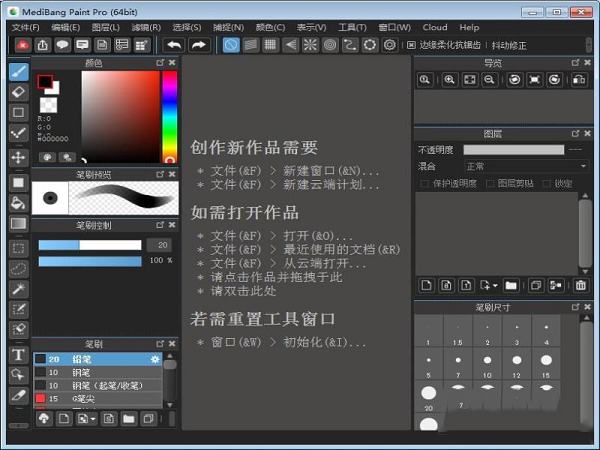600x450 pixels.
Task: Enable vanishing point snap guide
Action: (290, 45)
